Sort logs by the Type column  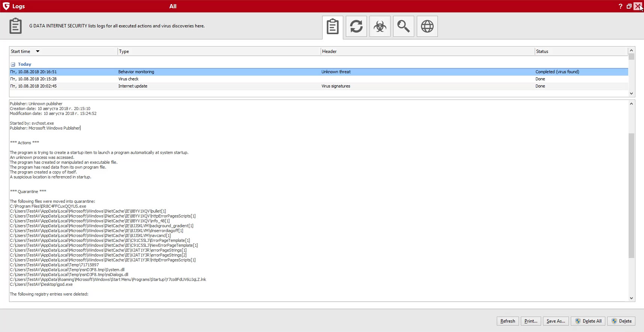(x=219, y=51)
